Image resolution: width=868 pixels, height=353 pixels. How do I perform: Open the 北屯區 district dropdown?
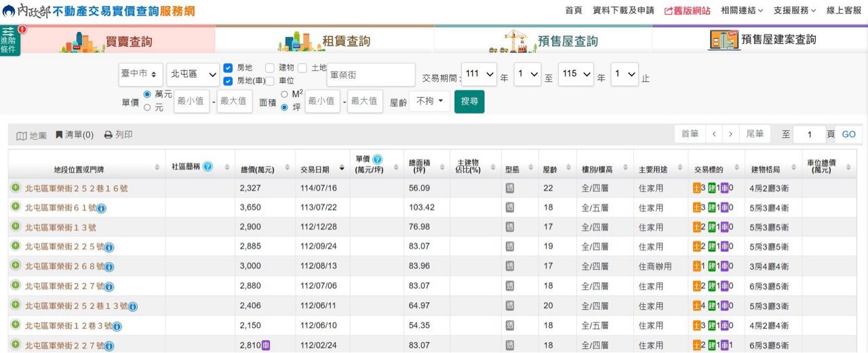coord(193,74)
